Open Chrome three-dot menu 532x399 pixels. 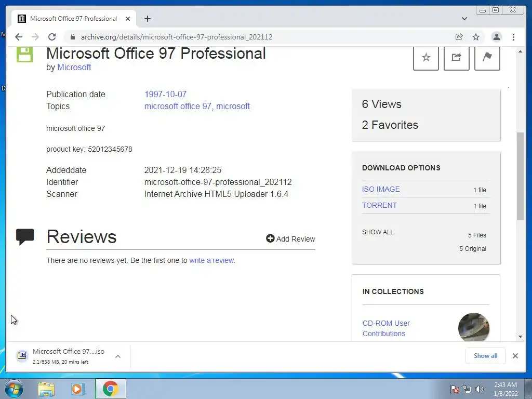coord(514,37)
